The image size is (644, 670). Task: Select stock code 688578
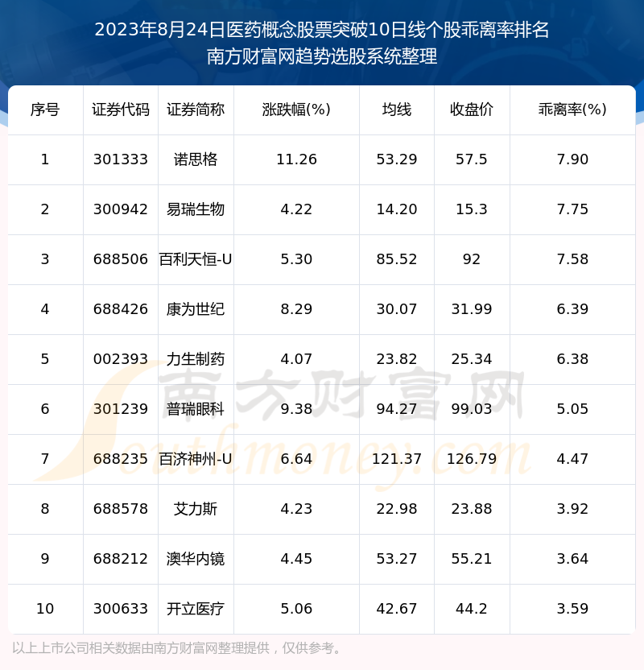pyautogui.click(x=121, y=509)
